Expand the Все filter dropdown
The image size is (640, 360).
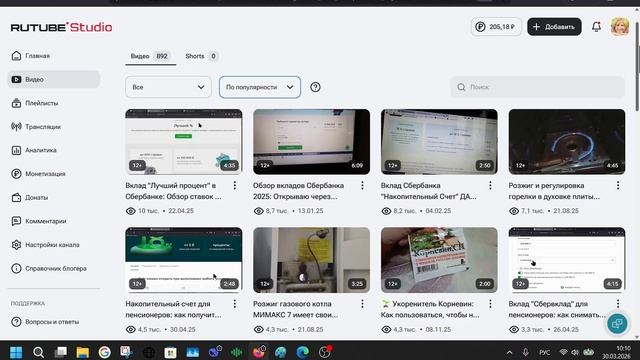tap(168, 87)
